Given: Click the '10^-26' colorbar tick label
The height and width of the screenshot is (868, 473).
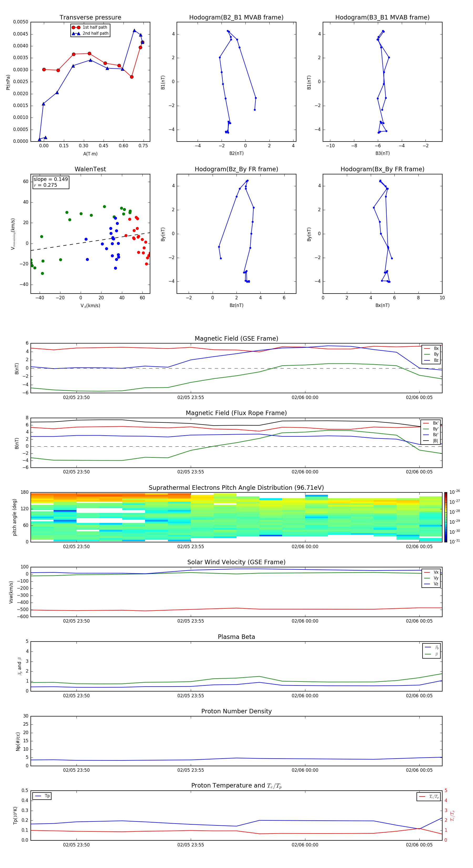Looking at the screenshot, I should point(455,492).
